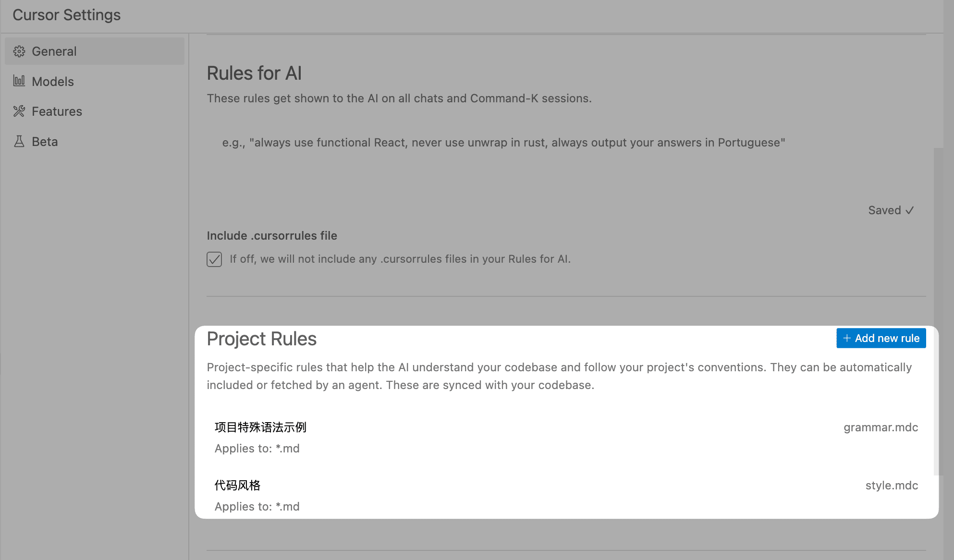Image resolution: width=954 pixels, height=560 pixels.
Task: Click the Features tools icon
Action: coord(19,111)
